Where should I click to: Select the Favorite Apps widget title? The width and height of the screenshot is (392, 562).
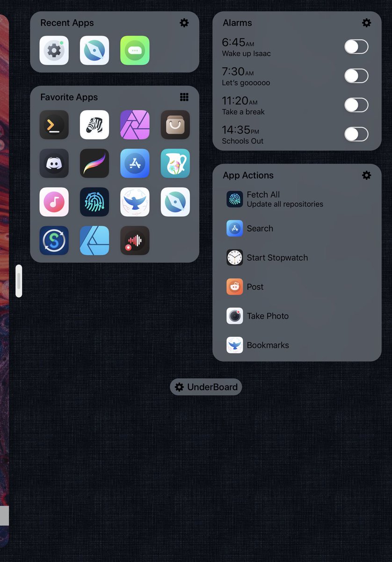pyautogui.click(x=69, y=97)
